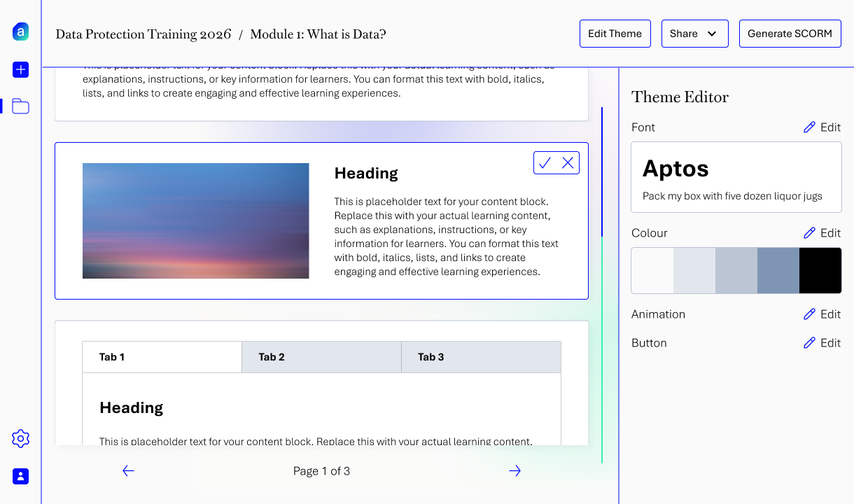Edit the Font setting
This screenshot has width=854, height=504.
pyautogui.click(x=822, y=127)
